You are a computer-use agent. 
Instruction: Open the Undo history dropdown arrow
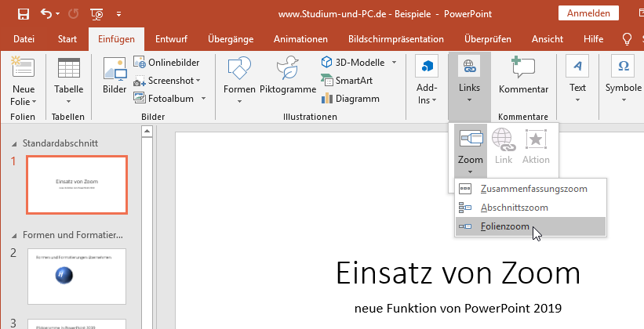(57, 14)
